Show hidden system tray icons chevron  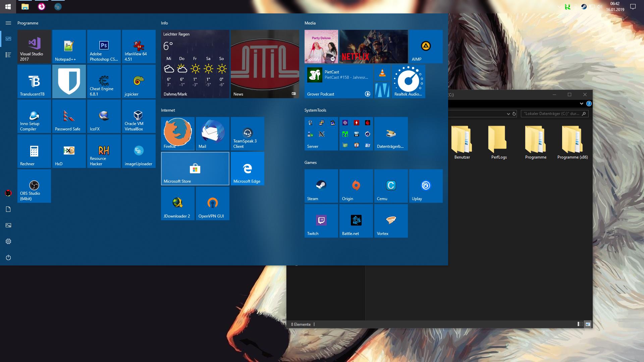559,7
